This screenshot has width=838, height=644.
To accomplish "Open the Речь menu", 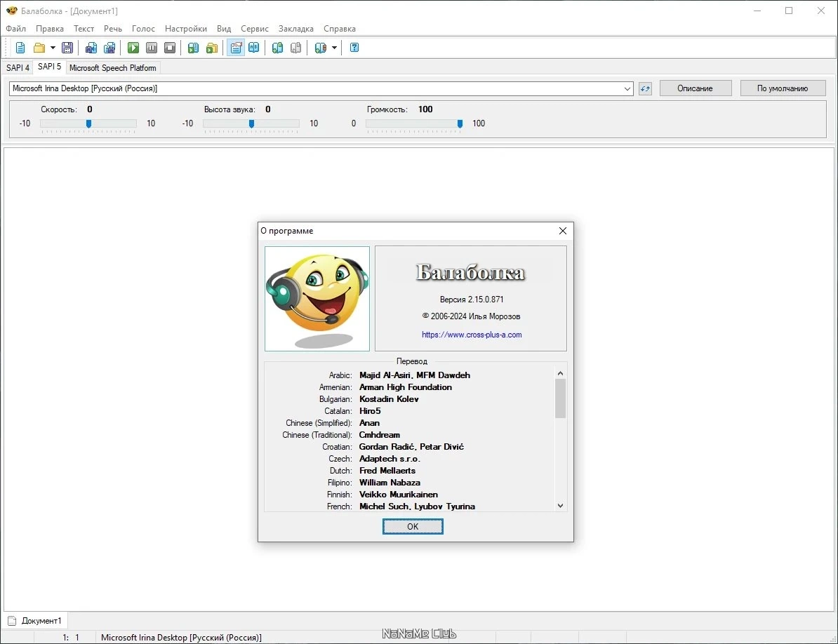I will tap(113, 29).
